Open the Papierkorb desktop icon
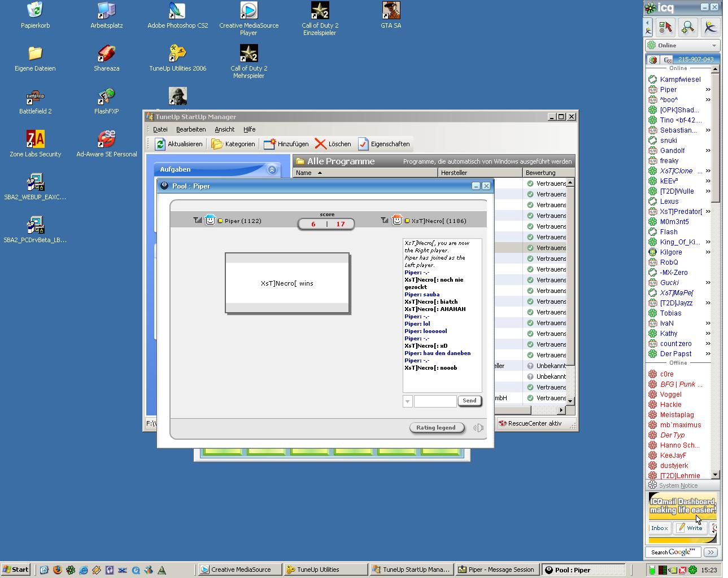 click(35, 16)
